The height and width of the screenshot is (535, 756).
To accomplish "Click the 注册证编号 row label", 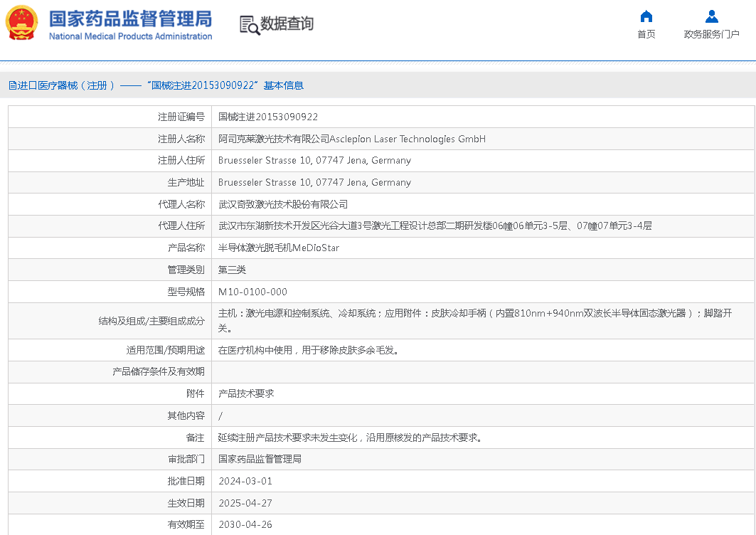I will click(181, 117).
